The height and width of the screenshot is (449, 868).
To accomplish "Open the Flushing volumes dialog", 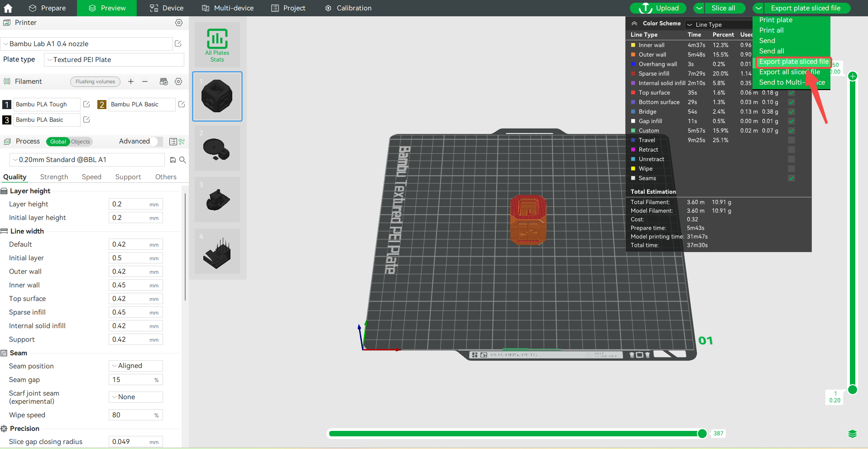I will [95, 81].
